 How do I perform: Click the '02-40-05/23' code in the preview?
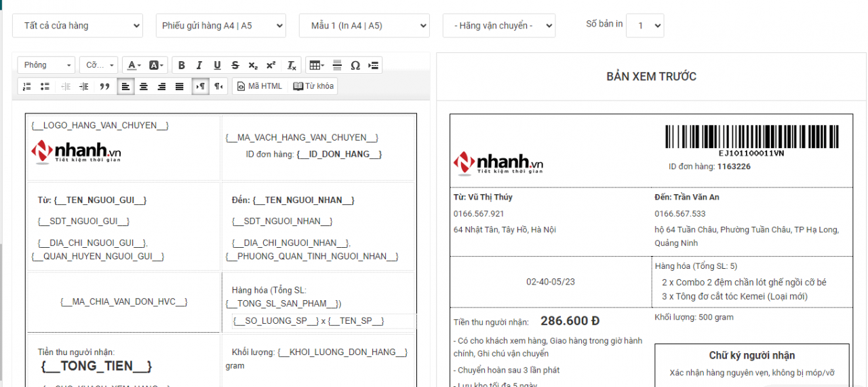point(551,282)
